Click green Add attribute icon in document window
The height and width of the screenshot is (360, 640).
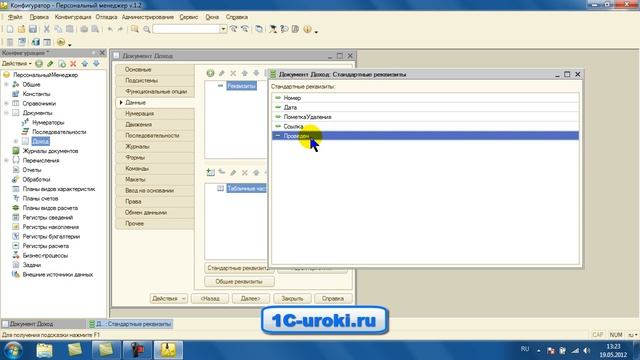210,73
